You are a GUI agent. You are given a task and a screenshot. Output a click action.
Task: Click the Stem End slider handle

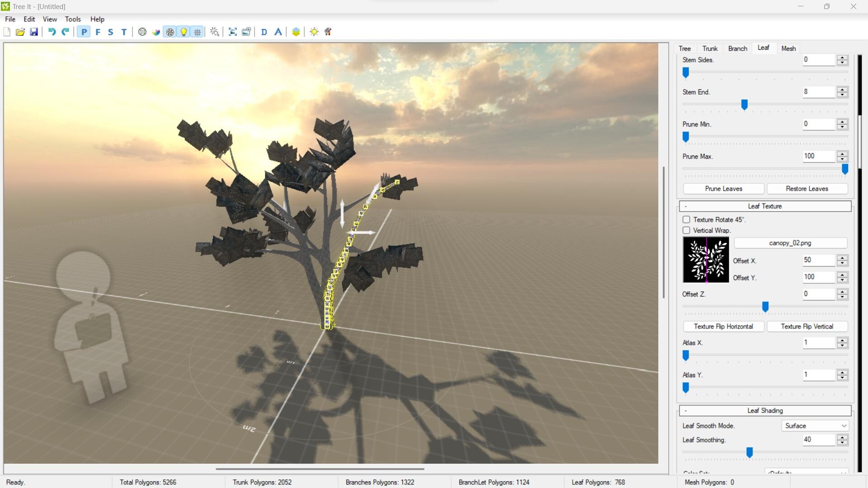coord(744,105)
